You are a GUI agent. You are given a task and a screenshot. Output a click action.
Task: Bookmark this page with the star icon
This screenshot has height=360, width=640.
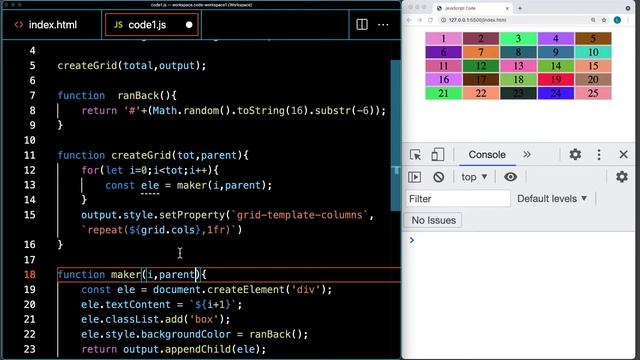[x=604, y=20]
